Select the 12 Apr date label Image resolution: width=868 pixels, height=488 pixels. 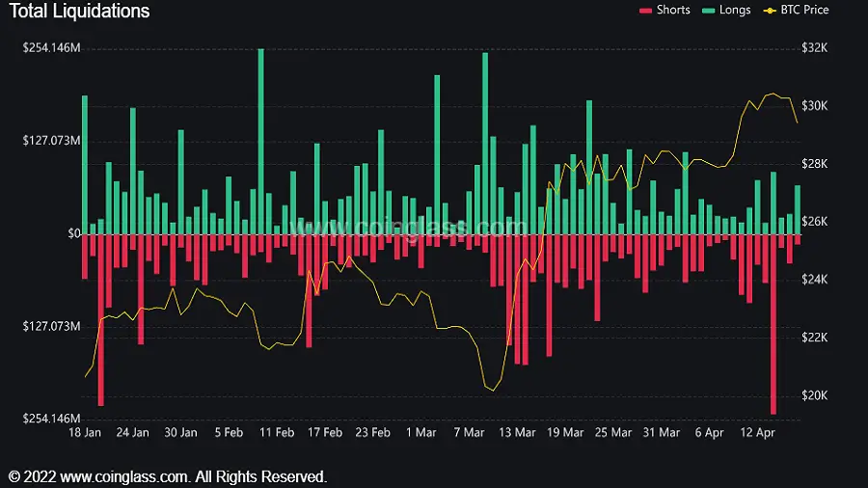(x=757, y=433)
